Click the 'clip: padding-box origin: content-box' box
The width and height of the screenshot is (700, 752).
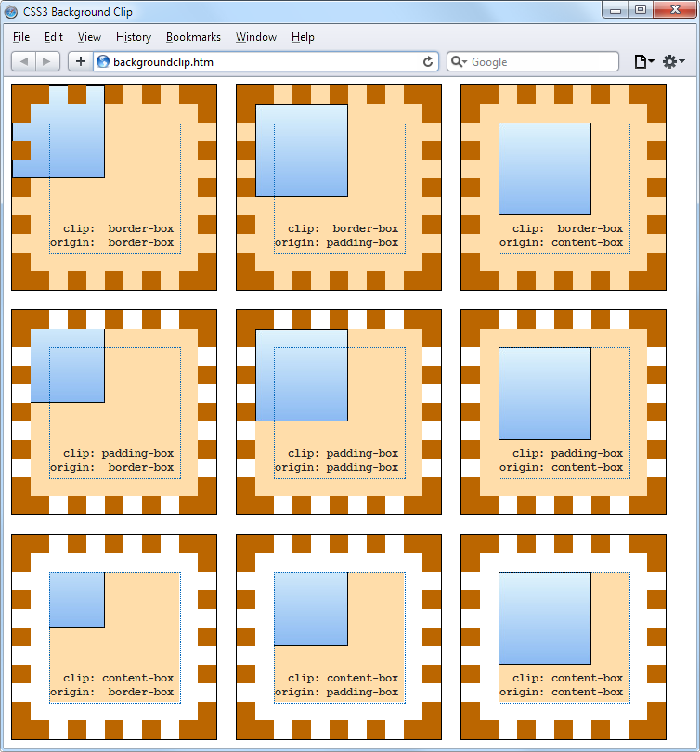click(564, 412)
